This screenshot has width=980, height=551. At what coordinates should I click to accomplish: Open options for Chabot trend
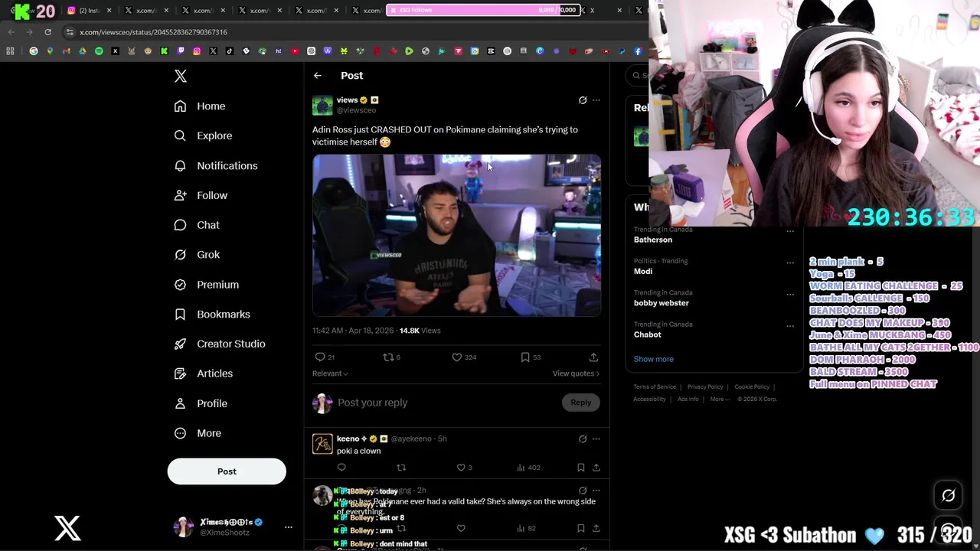[790, 325]
